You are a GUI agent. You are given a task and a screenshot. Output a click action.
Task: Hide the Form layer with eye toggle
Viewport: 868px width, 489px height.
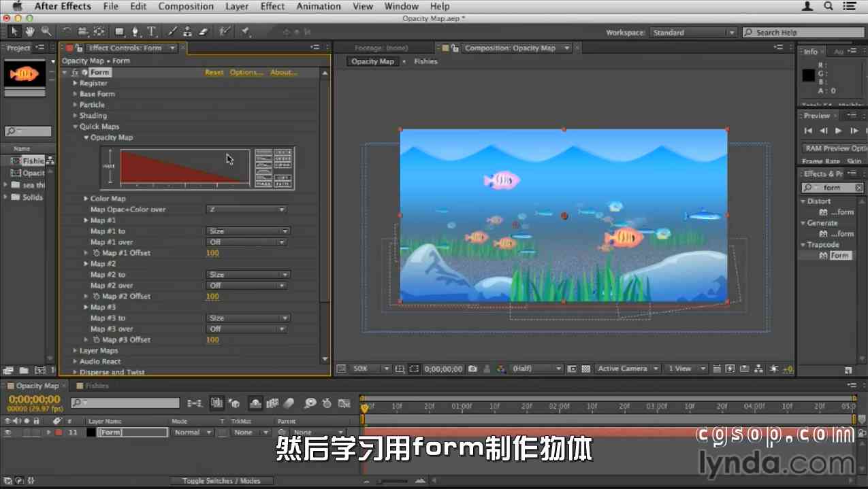pos(8,433)
